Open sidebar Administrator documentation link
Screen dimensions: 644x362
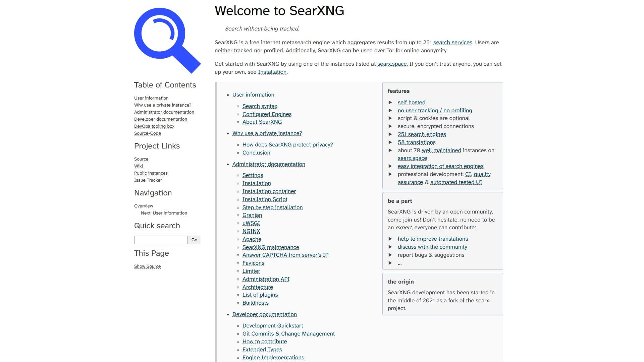coord(164,112)
